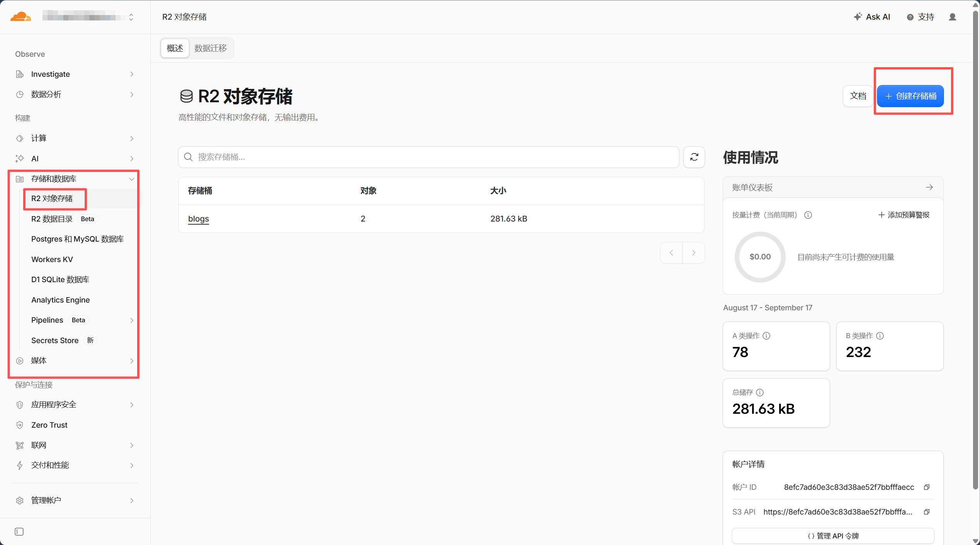Go to next page of buckets
Screen dimensions: 980x545
694,252
